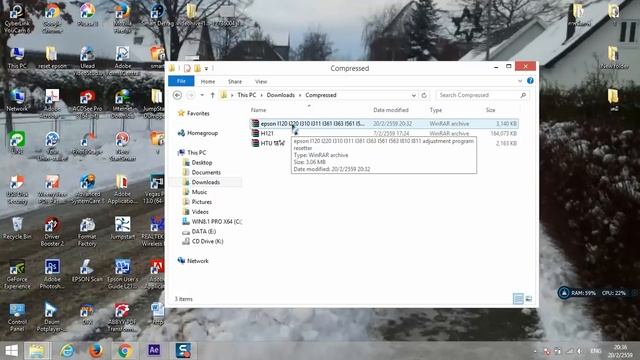
Task: Select the Control Panel desktop icon
Action: (x=17, y=317)
